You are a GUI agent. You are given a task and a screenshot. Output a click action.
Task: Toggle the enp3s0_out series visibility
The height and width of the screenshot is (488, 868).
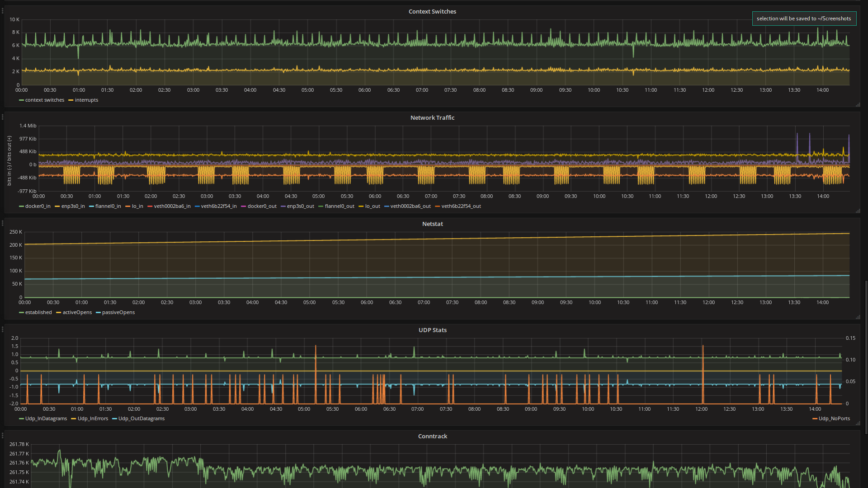pyautogui.click(x=300, y=206)
